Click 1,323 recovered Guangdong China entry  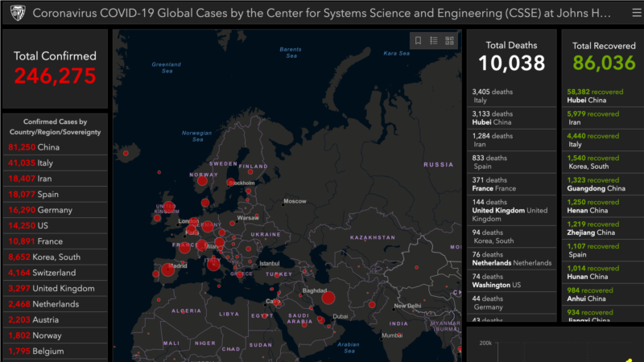click(x=599, y=183)
